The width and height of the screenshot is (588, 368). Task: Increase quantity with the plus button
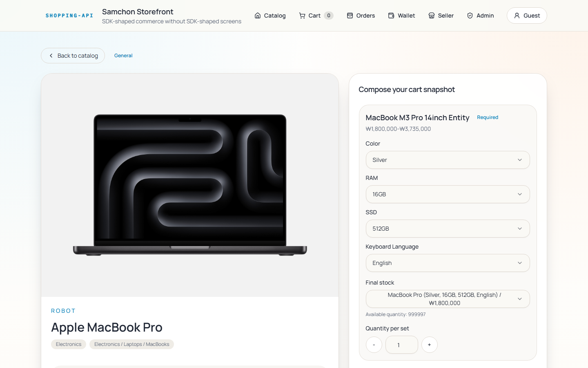429,345
